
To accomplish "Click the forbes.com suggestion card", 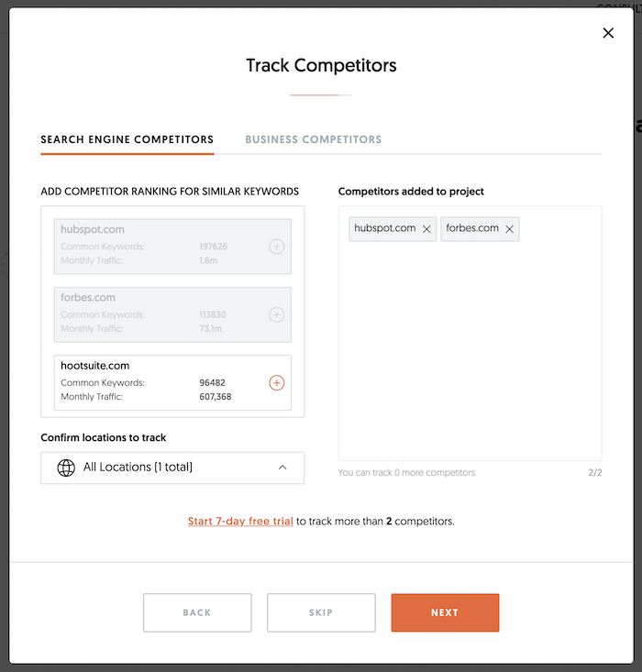I will [156, 314].
